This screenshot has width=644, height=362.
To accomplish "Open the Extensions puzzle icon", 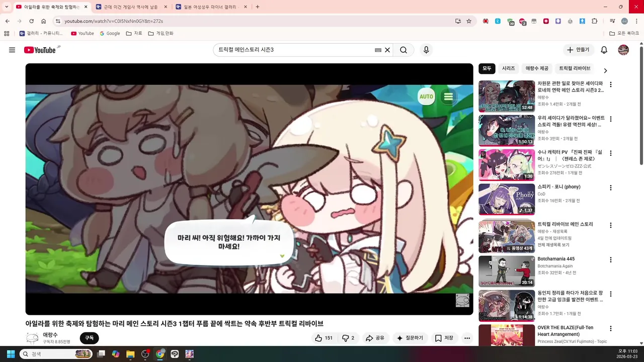I will (595, 21).
